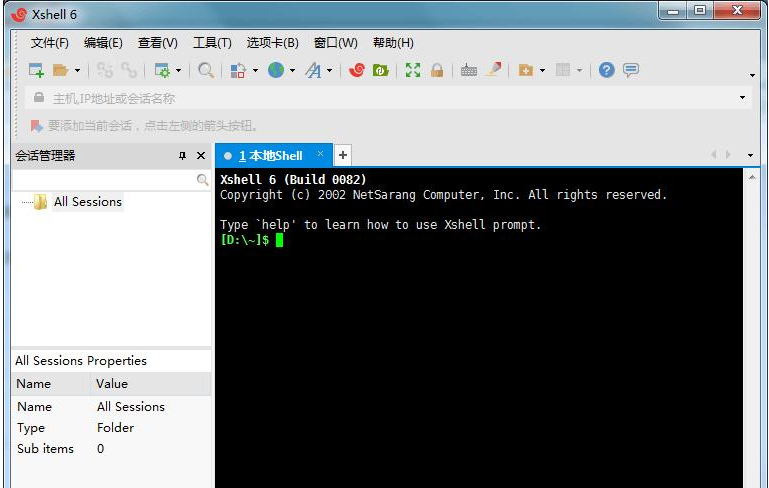
Task: Expand the address bar history dropdown
Action: tap(743, 98)
